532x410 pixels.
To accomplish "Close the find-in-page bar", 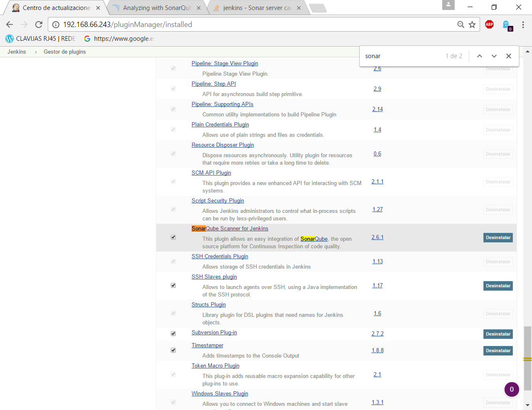I will [x=509, y=56].
